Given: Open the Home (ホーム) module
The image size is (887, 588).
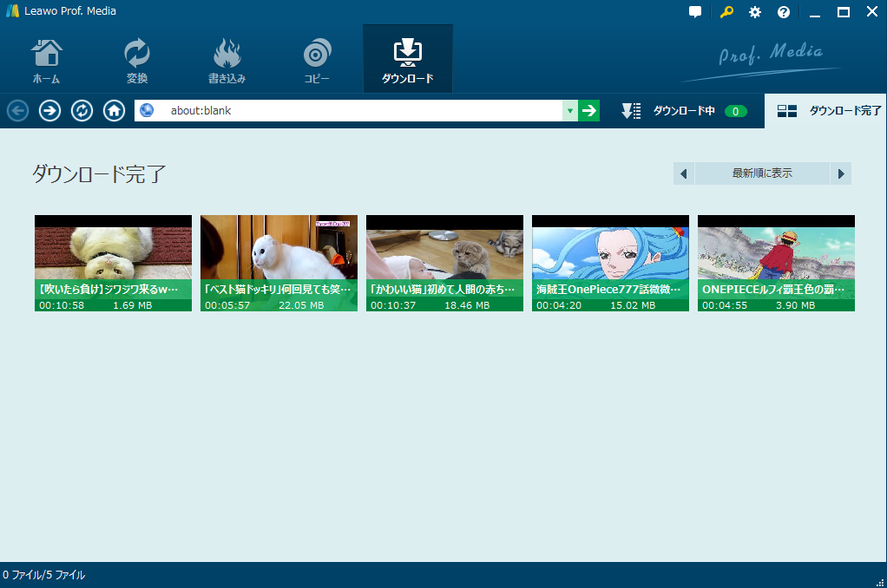Looking at the screenshot, I should 46,61.
